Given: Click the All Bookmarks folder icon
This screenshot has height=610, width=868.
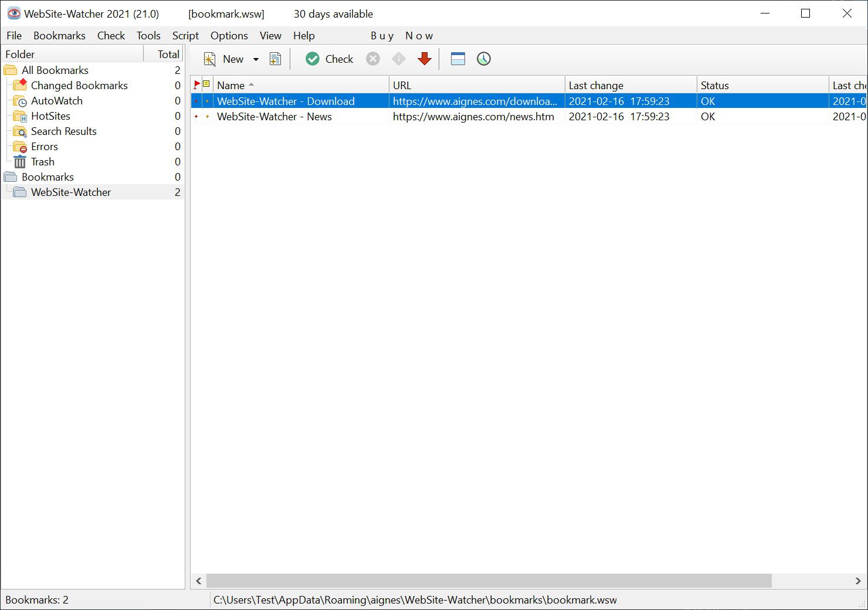Looking at the screenshot, I should [x=11, y=70].
